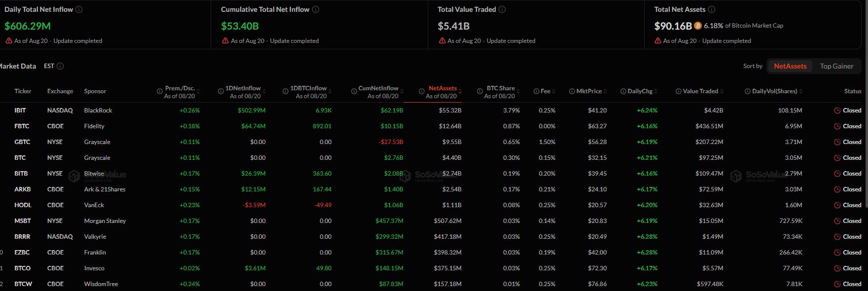Click the $55.32B net assets value
This screenshot has height=291, width=868.
coord(450,110)
